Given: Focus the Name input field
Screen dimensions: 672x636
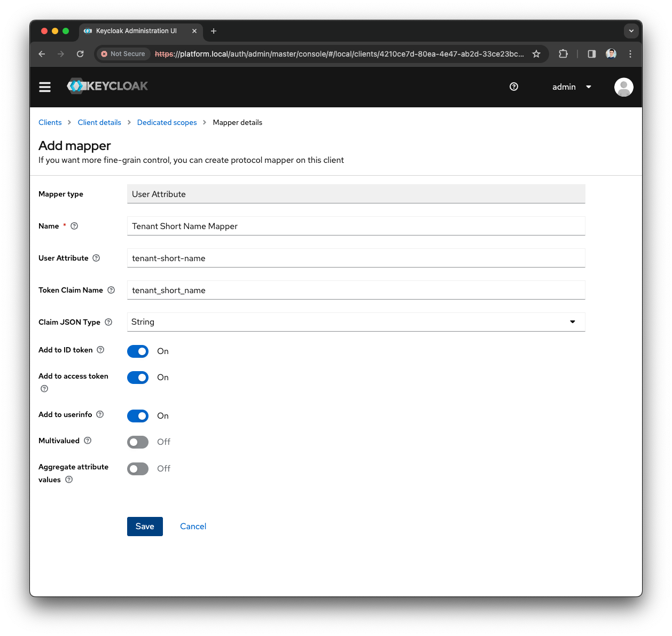Looking at the screenshot, I should click(356, 226).
